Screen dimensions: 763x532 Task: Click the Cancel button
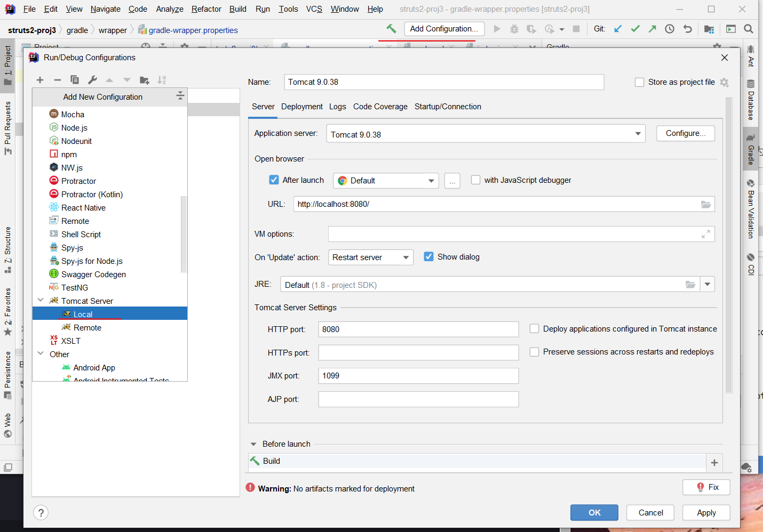pos(651,513)
